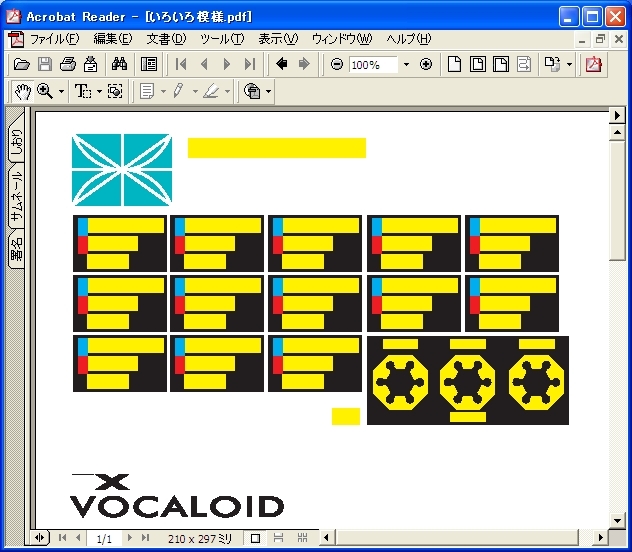Open the Zoom tool dropdown arrow

61,92
